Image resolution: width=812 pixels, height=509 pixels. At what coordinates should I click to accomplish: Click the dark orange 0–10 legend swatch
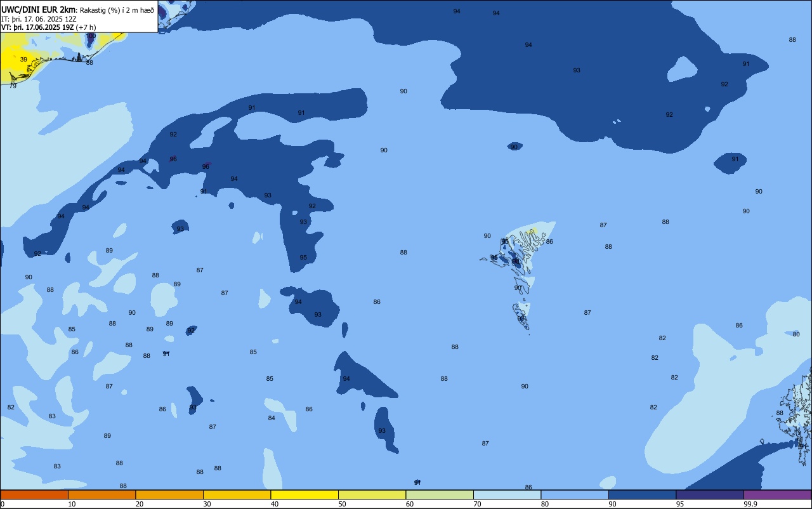click(34, 494)
